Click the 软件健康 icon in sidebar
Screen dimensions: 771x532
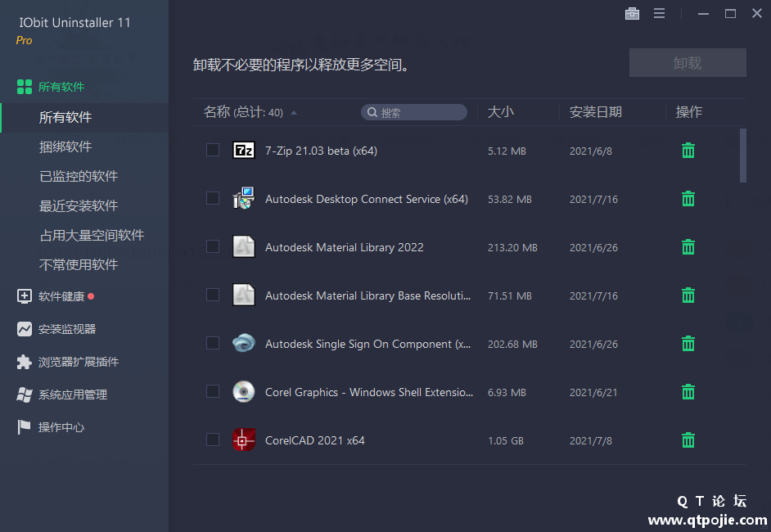coord(24,296)
